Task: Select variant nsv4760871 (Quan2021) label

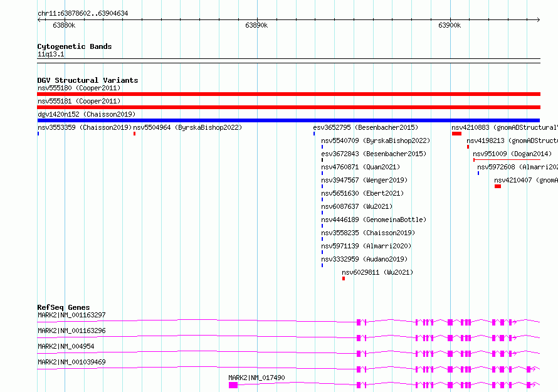Action: coord(361,167)
